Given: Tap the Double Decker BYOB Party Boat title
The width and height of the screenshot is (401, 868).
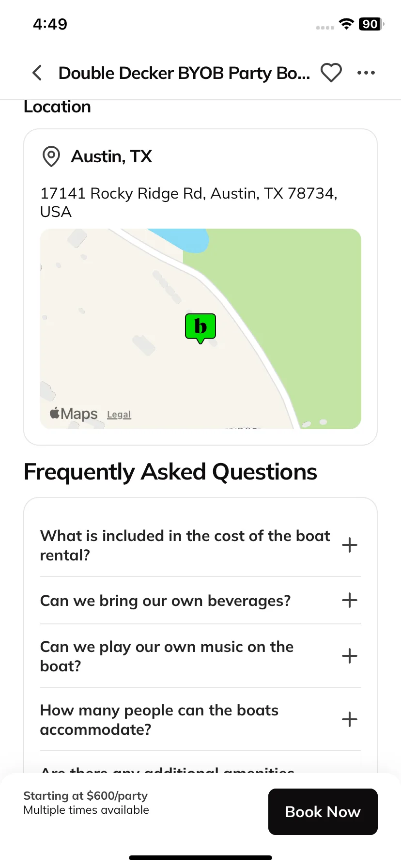Looking at the screenshot, I should click(184, 73).
